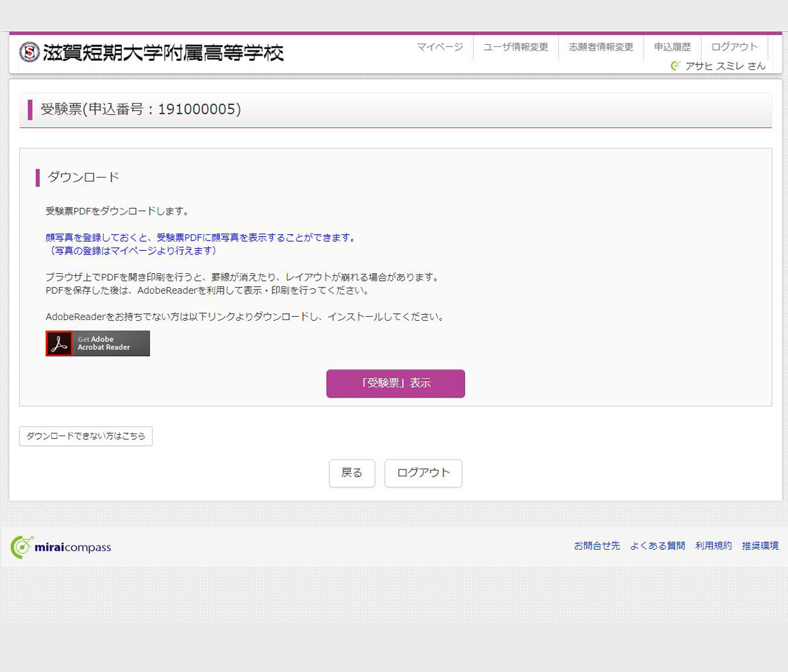Click the green miraicompass compass icon
This screenshot has height=672, width=788.
coord(21,547)
